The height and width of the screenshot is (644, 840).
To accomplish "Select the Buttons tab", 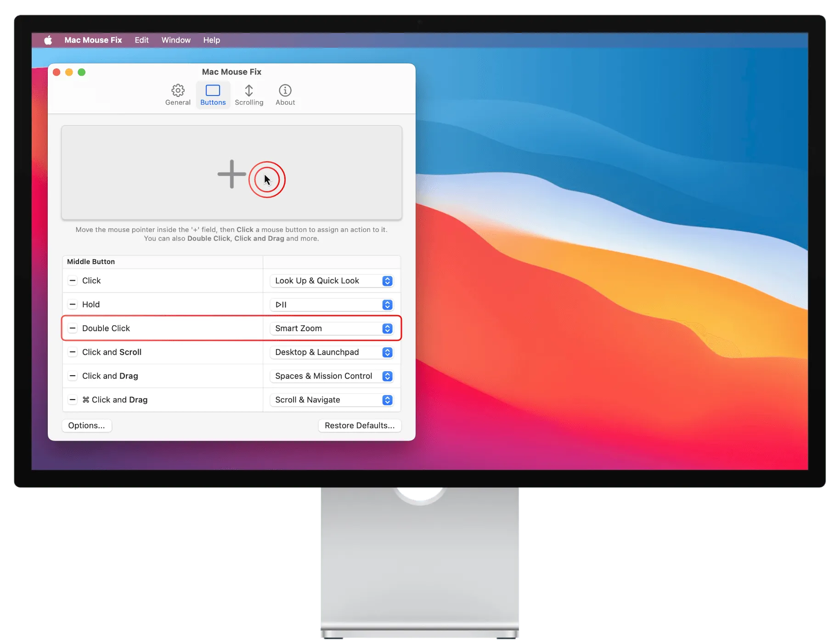I will [213, 95].
